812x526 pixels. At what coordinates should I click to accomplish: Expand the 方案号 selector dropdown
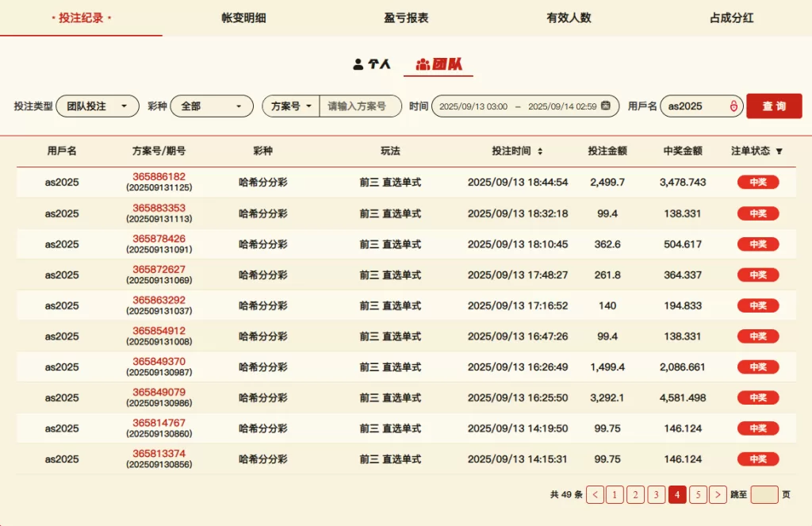(x=291, y=106)
